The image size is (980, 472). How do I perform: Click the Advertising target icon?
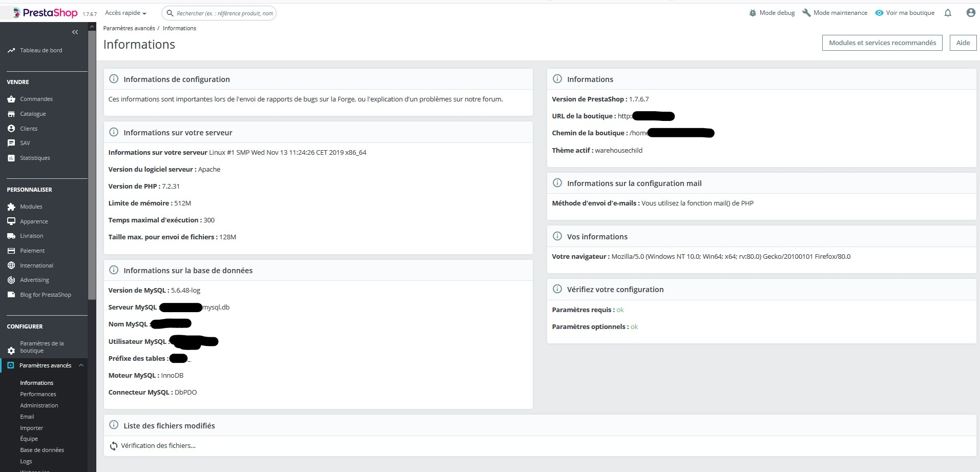tap(11, 280)
